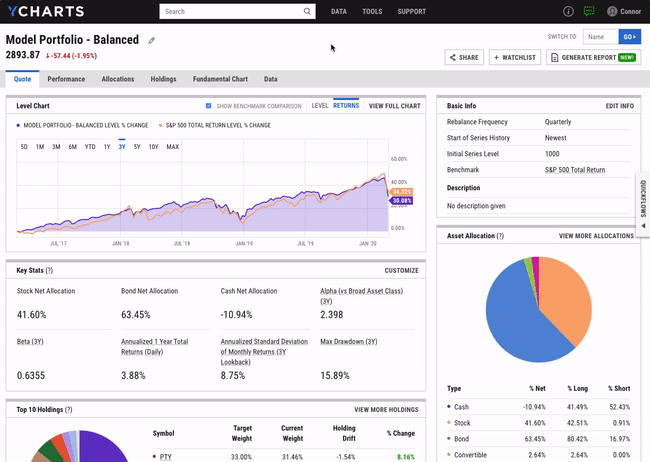Select the Quote tab
The width and height of the screenshot is (650, 462).
(x=22, y=79)
